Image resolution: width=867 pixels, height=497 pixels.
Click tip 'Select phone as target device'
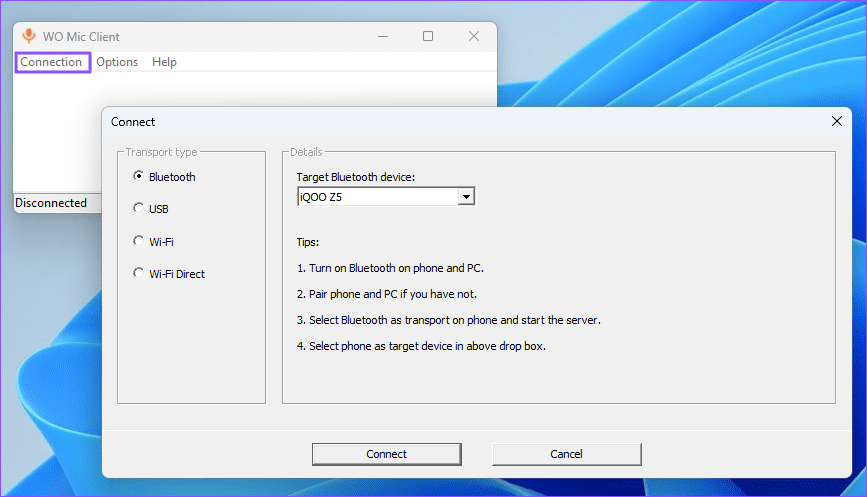(421, 346)
